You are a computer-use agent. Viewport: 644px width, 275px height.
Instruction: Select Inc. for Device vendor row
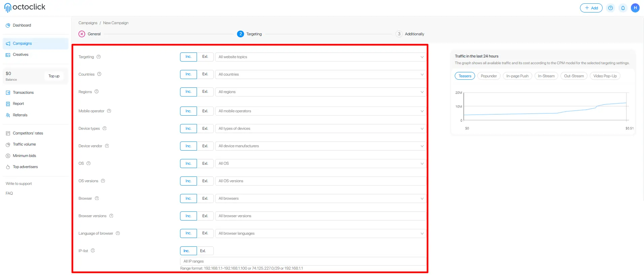click(189, 146)
